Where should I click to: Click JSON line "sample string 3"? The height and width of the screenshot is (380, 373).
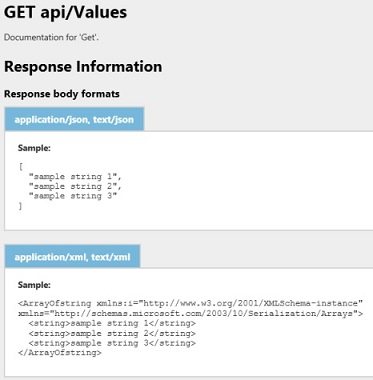[x=73, y=196]
